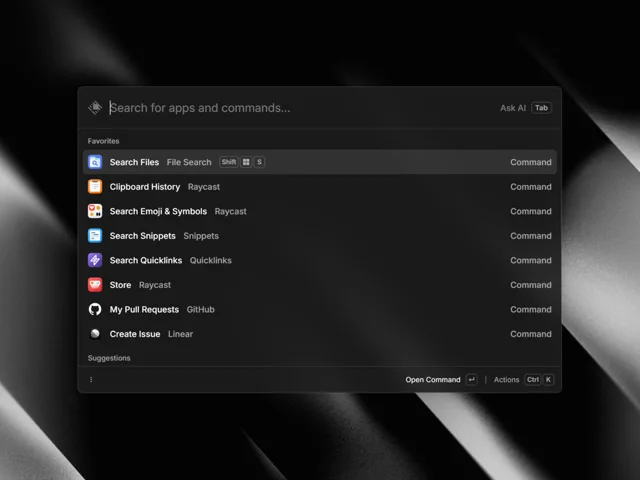Click the red Store icon
The height and width of the screenshot is (480, 640).
pyautogui.click(x=95, y=284)
